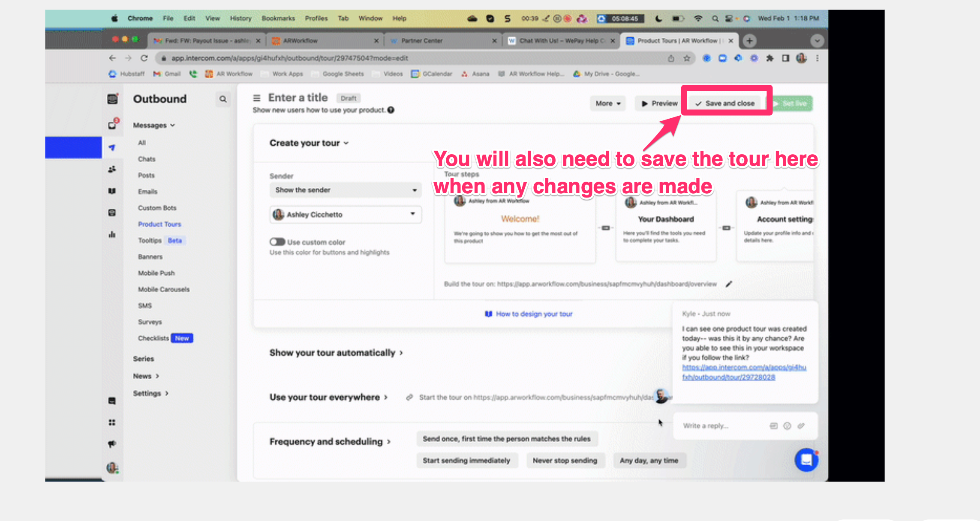980x521 pixels.
Task: Click Save and close
Action: 725,103
